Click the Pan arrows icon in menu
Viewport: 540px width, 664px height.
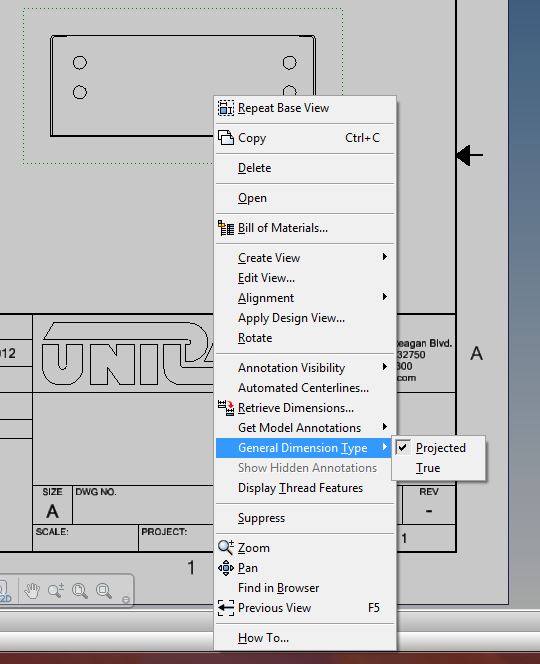[226, 568]
